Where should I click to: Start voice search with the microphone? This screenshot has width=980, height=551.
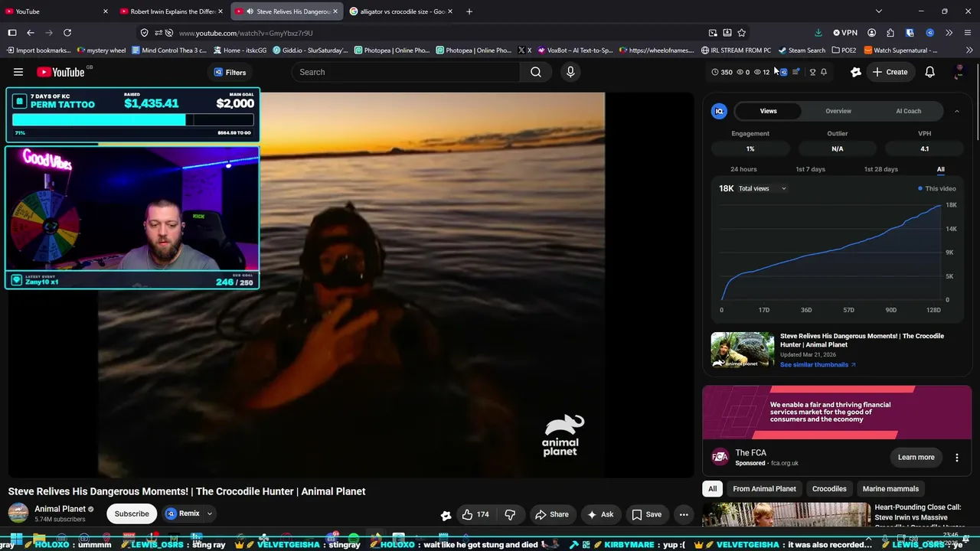point(570,72)
